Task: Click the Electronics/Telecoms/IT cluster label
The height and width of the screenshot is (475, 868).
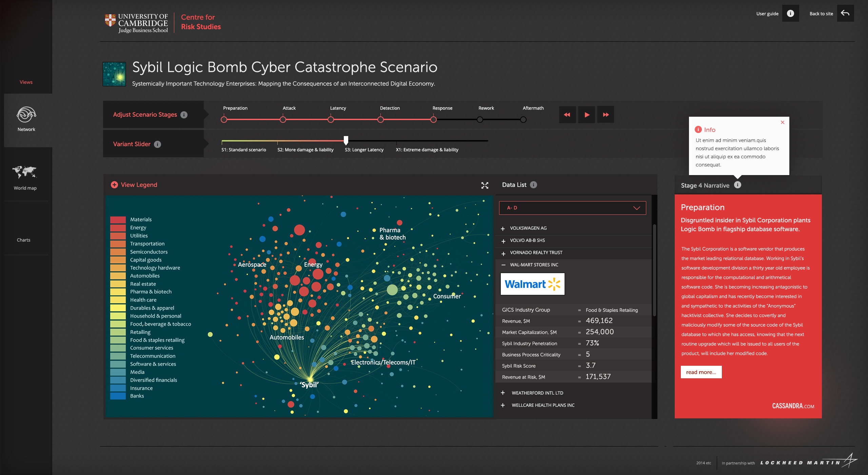Action: pos(383,362)
